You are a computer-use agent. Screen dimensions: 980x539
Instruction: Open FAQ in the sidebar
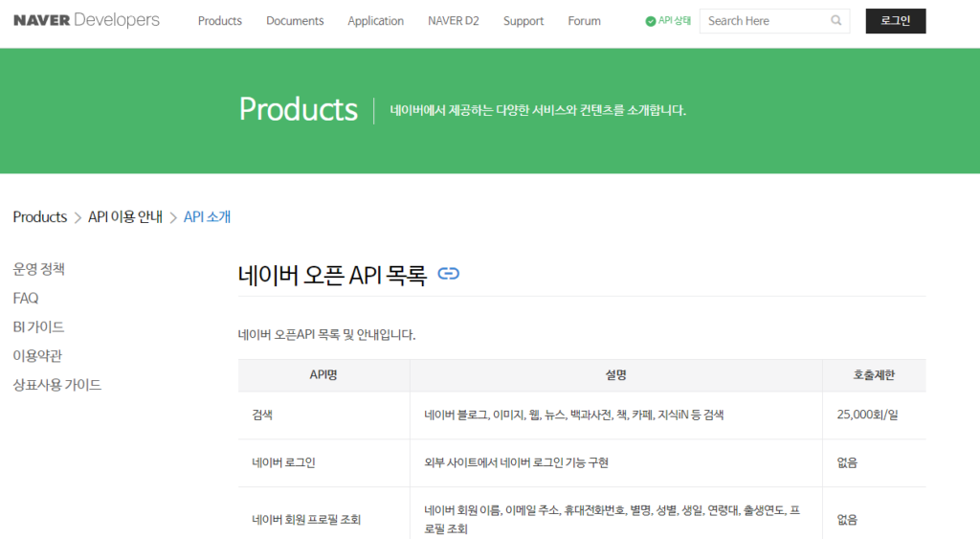point(26,299)
